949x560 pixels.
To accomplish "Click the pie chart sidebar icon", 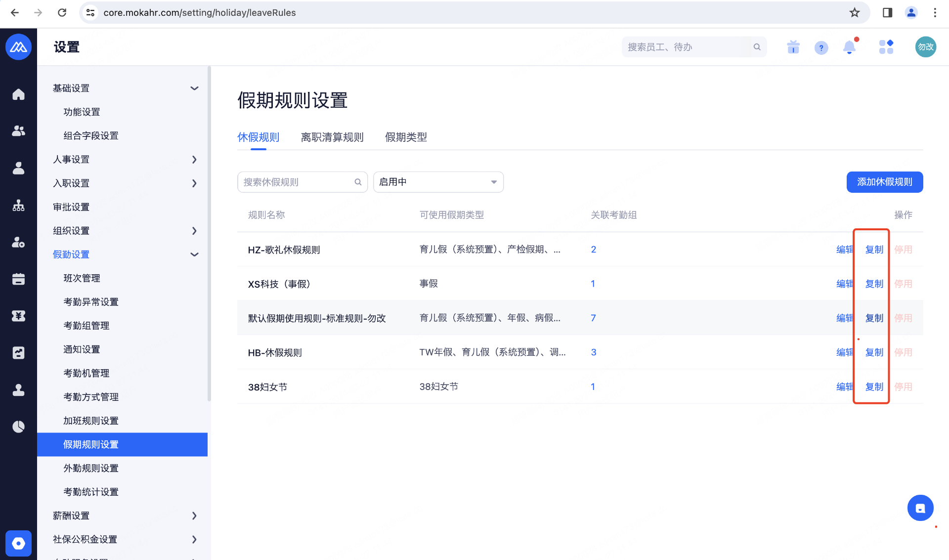I will pos(18,427).
